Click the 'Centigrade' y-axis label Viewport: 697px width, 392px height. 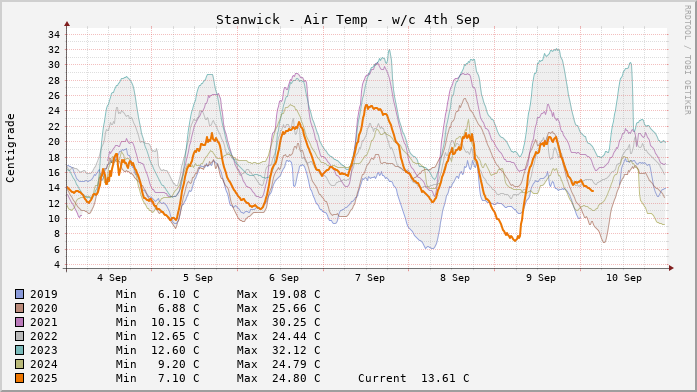coord(10,148)
